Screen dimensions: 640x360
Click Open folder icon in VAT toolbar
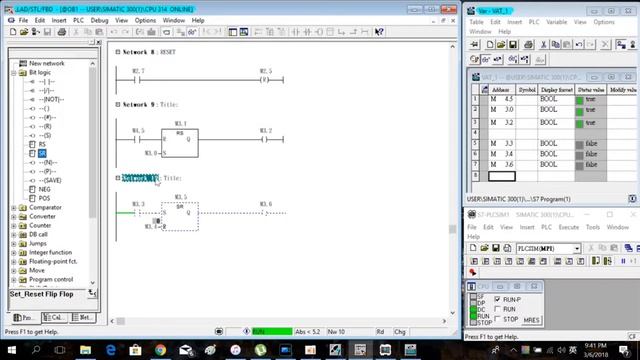click(501, 44)
